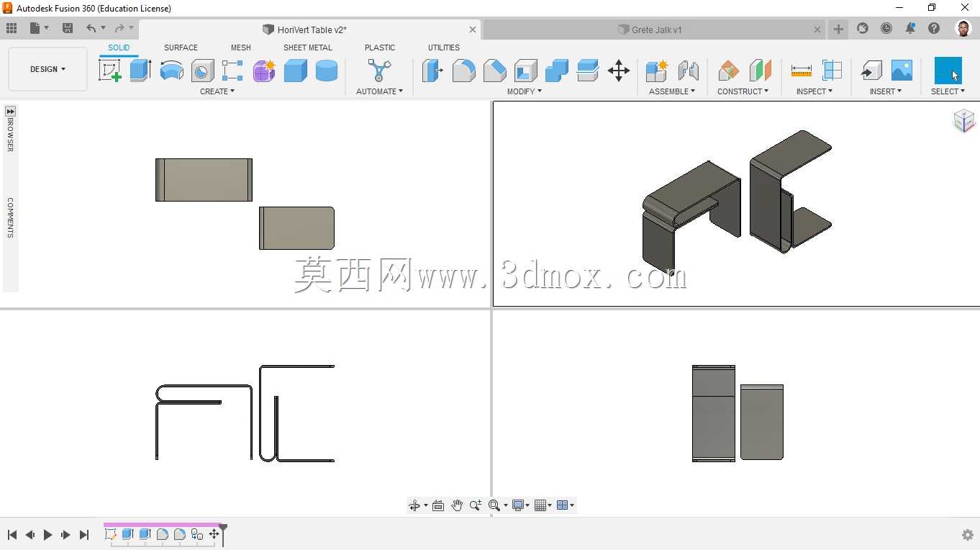Click the ViewCube in the perspective viewport
This screenshot has width=980, height=550.
(963, 120)
